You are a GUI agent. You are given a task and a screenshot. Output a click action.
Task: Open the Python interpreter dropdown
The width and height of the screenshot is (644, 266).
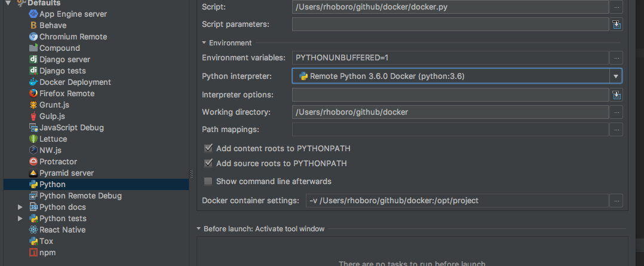615,77
